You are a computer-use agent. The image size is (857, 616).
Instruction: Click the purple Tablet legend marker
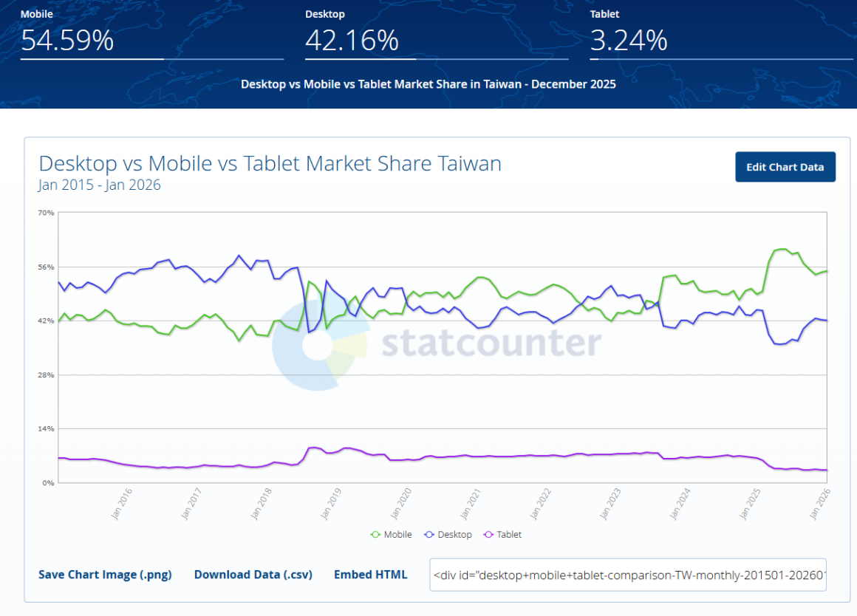point(488,534)
